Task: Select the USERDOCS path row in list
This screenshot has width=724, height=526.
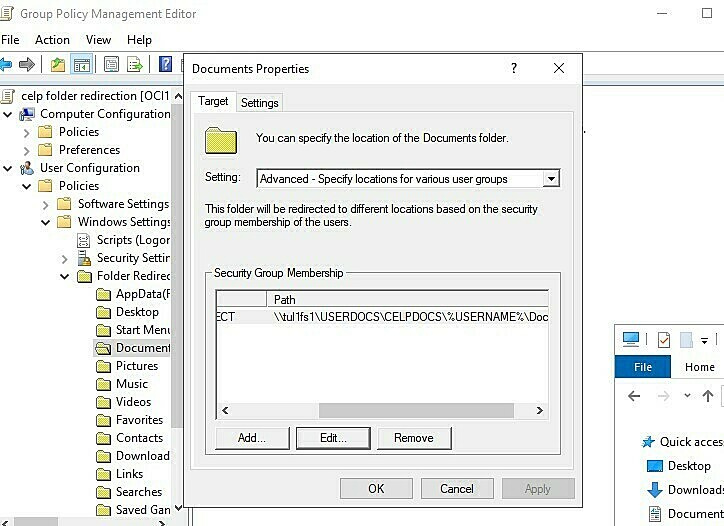Action: (382, 317)
